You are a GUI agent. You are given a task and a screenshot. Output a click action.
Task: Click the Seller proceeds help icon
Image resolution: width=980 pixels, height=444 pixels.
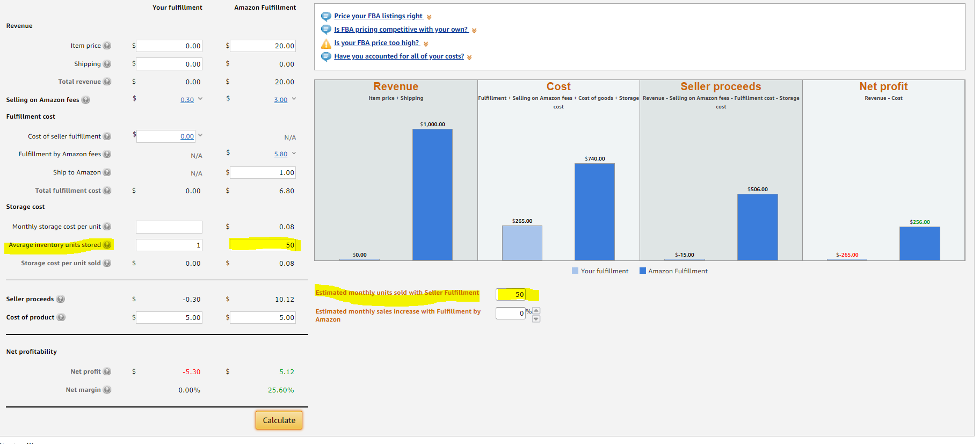(x=61, y=299)
